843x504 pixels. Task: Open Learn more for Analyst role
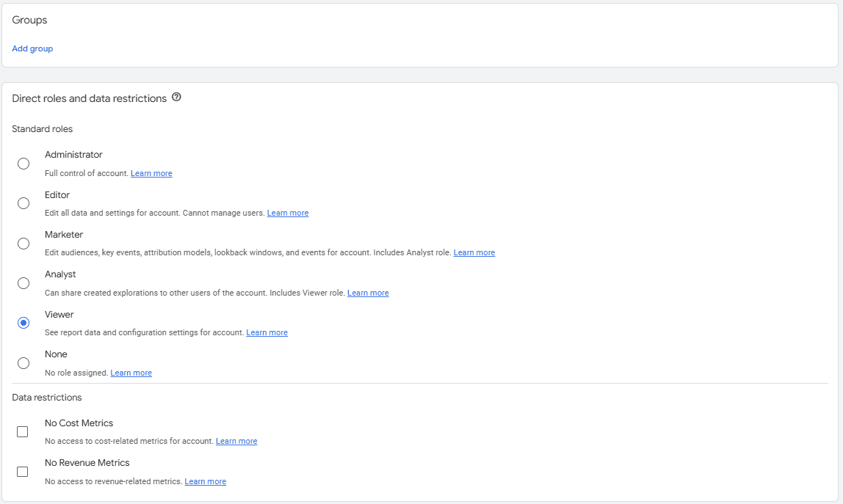(x=368, y=293)
